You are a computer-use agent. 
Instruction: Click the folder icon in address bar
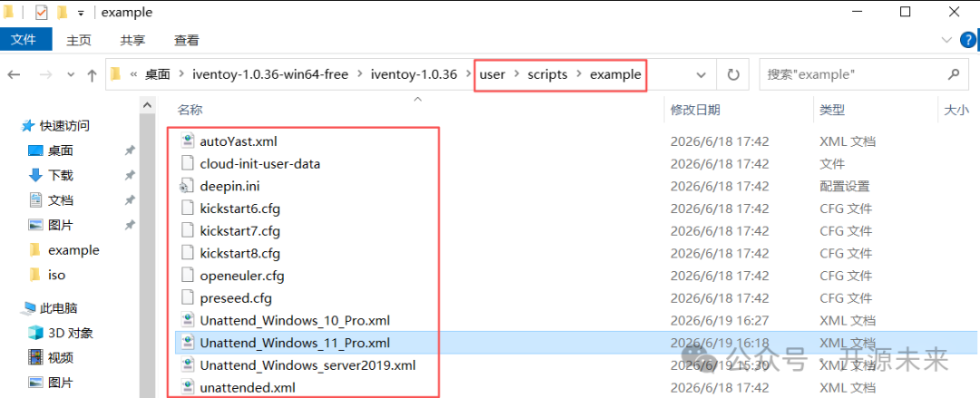tap(115, 75)
